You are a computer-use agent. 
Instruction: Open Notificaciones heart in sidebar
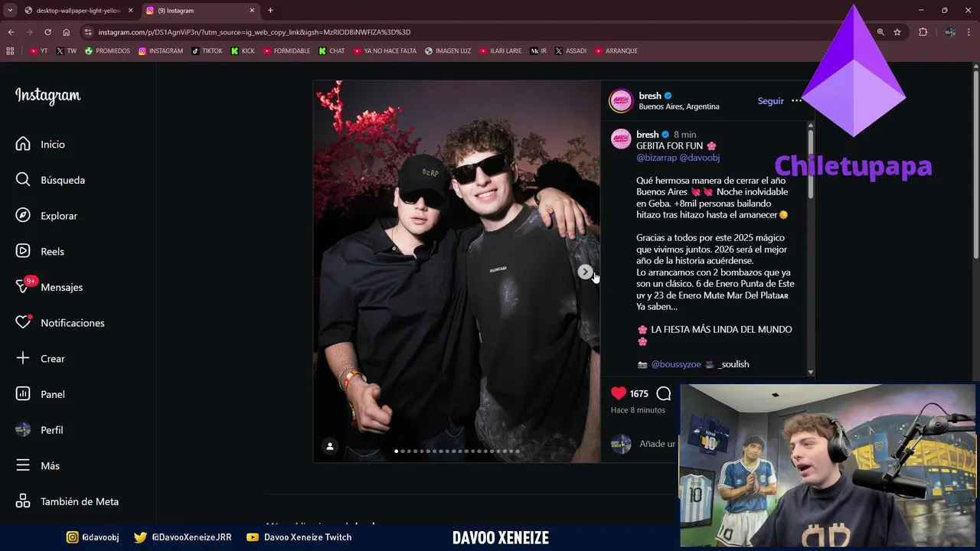coord(60,323)
